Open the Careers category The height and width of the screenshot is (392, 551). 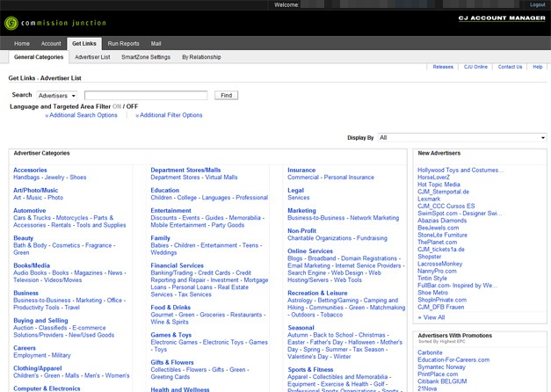click(25, 348)
